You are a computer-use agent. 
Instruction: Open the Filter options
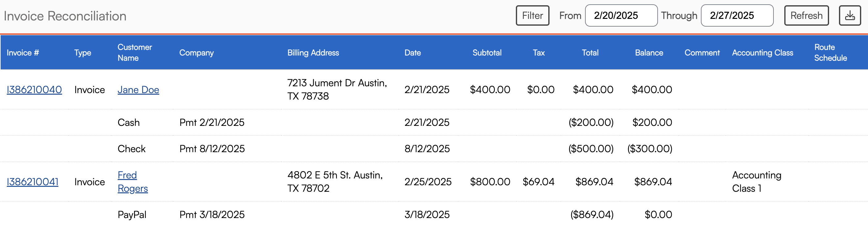(x=532, y=15)
